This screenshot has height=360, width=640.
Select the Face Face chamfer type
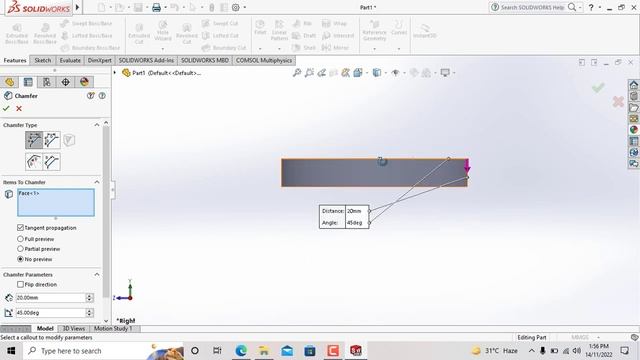click(52, 162)
